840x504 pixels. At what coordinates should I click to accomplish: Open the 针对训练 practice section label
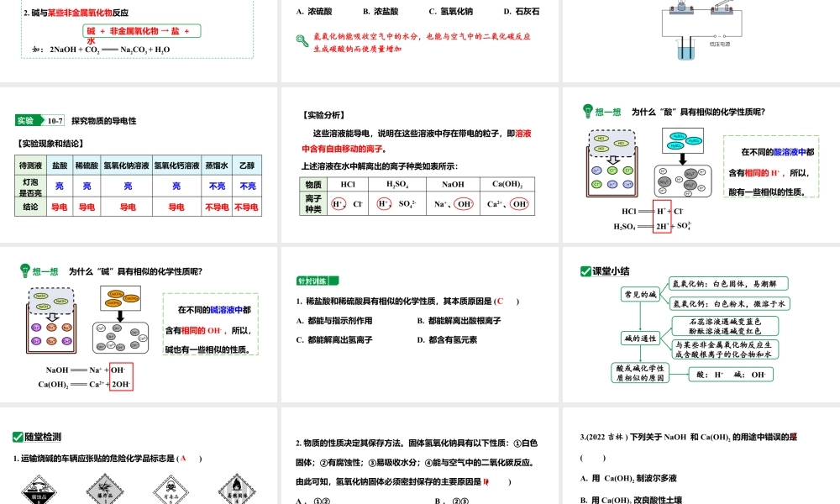click(312, 280)
